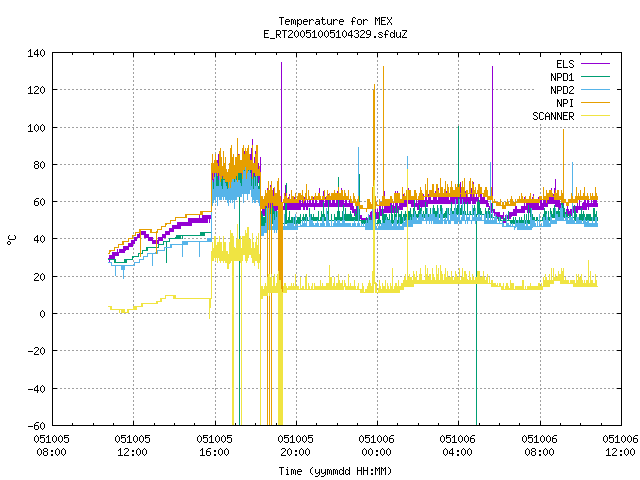Click the yellow SCANNER legend line sample
Viewport: 640px width, 480px height.
pos(596,116)
